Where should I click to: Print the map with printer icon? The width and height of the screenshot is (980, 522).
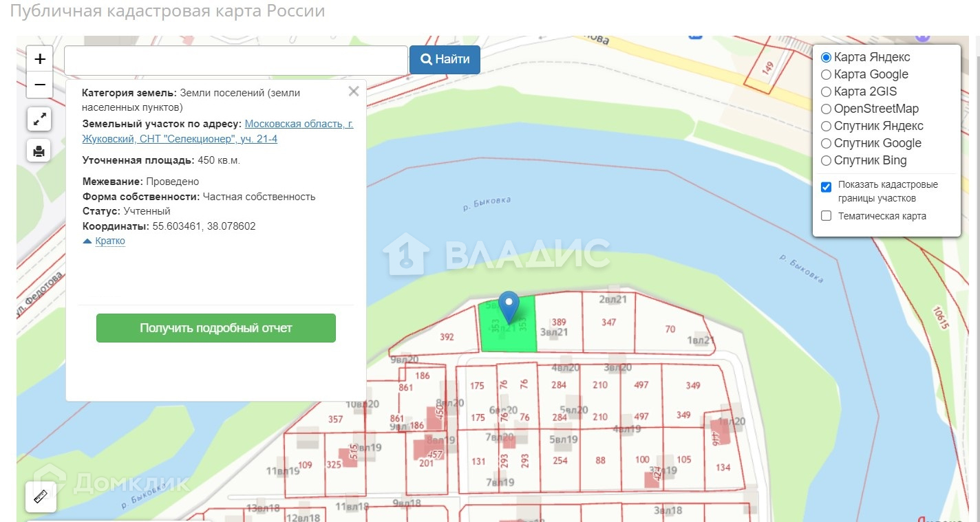pos(39,150)
